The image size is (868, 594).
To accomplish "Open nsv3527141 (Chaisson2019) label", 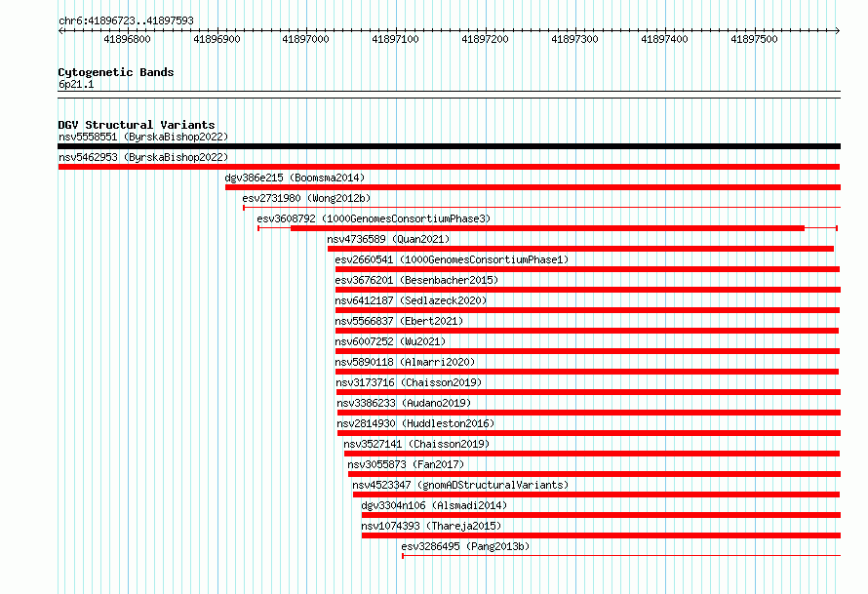I will [x=416, y=444].
